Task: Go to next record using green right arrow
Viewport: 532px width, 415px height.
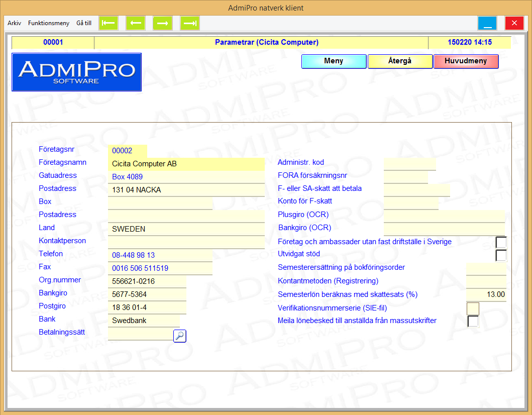Action: coord(163,23)
